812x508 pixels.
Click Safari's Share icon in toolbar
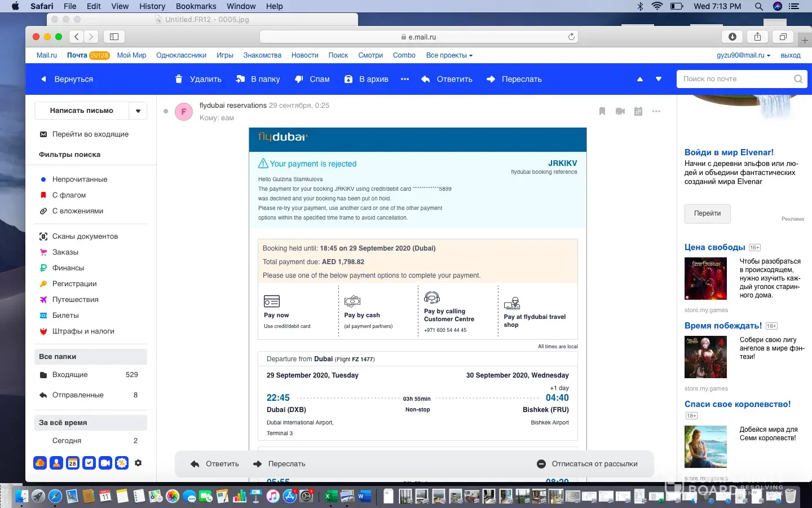pos(757,37)
